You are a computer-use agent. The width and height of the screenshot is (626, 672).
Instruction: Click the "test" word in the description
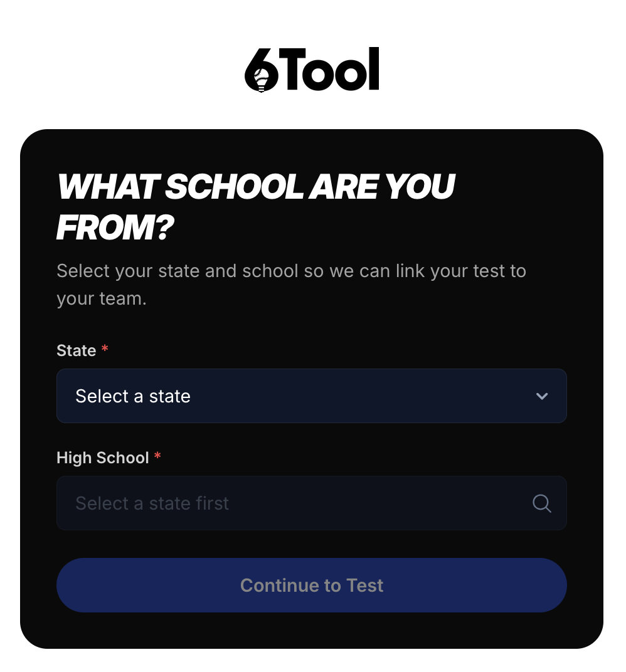tap(487, 271)
